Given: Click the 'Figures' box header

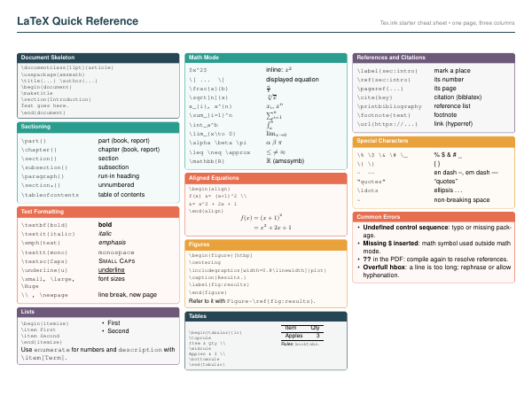Looking at the screenshot, I should pos(266,244).
